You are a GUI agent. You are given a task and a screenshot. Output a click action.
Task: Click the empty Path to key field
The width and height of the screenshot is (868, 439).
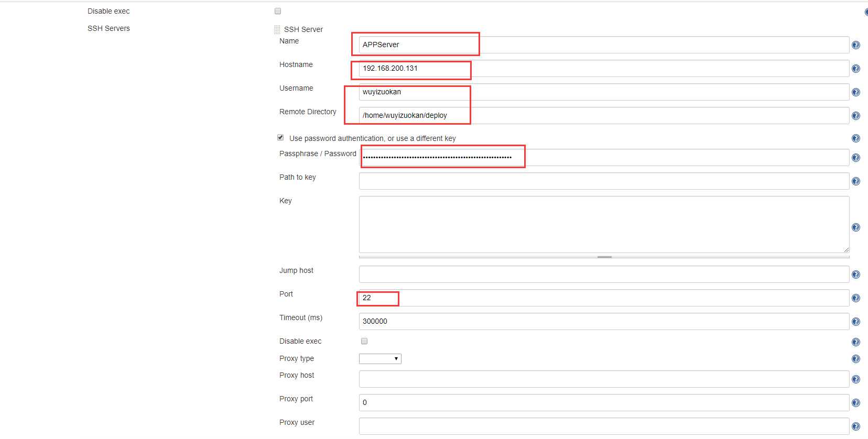[x=604, y=181]
